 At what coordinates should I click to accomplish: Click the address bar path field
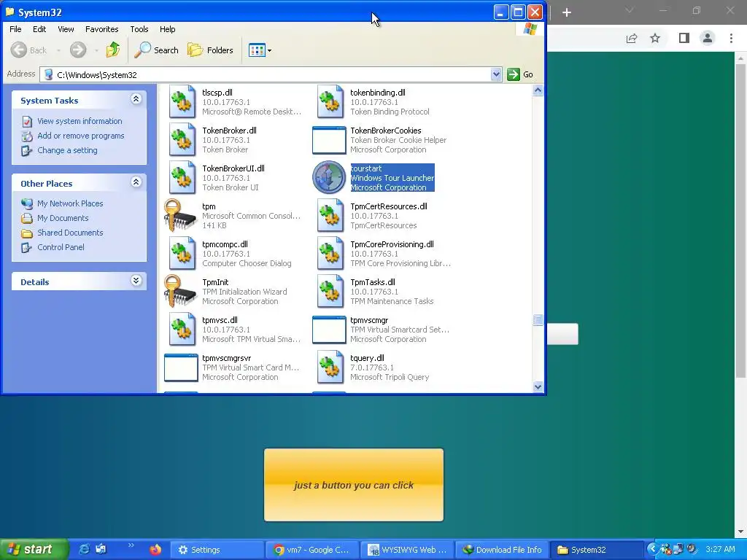click(x=271, y=75)
